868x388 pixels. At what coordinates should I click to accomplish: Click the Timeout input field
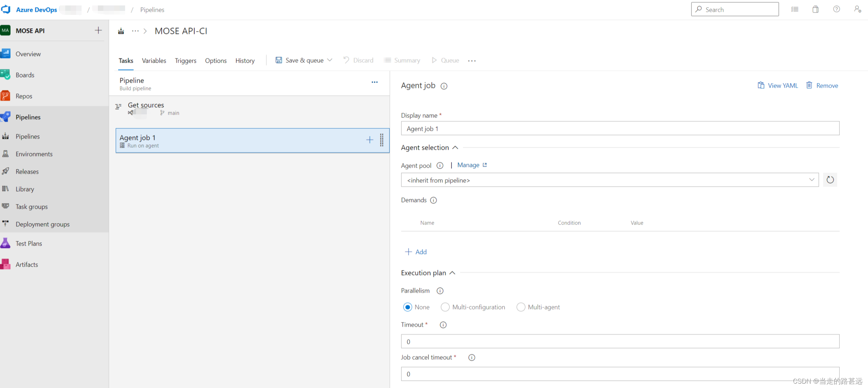(x=620, y=341)
